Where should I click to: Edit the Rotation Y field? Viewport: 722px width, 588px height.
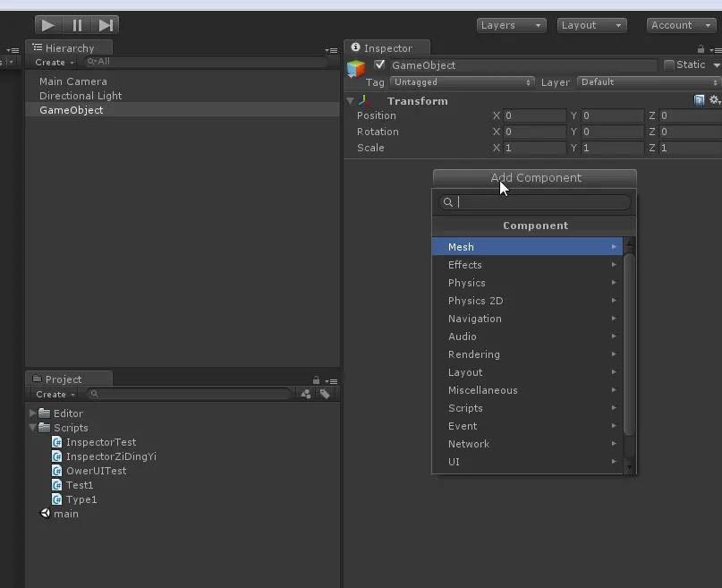pyautogui.click(x=613, y=132)
